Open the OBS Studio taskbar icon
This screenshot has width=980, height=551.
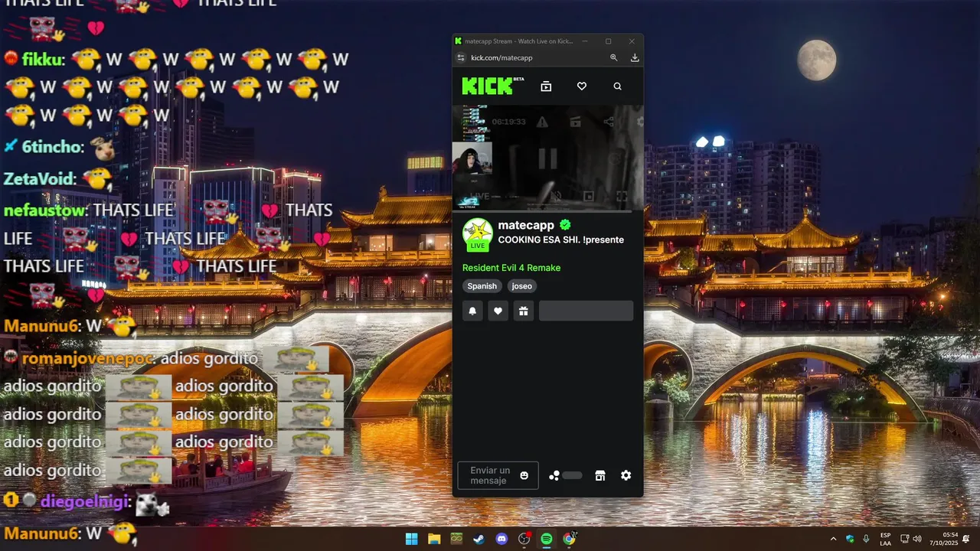pos(524,539)
